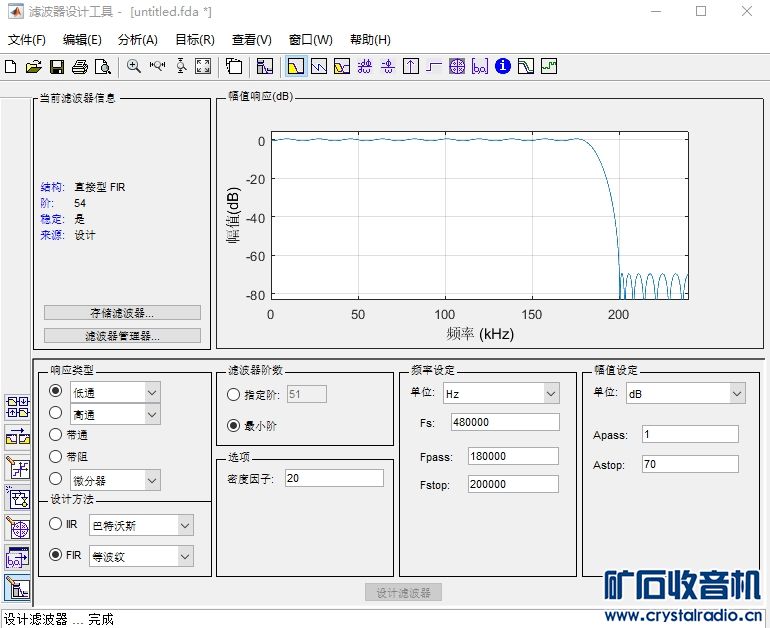
Task: Open Pole/Zero Editor sidebar panel
Action: pos(18,528)
